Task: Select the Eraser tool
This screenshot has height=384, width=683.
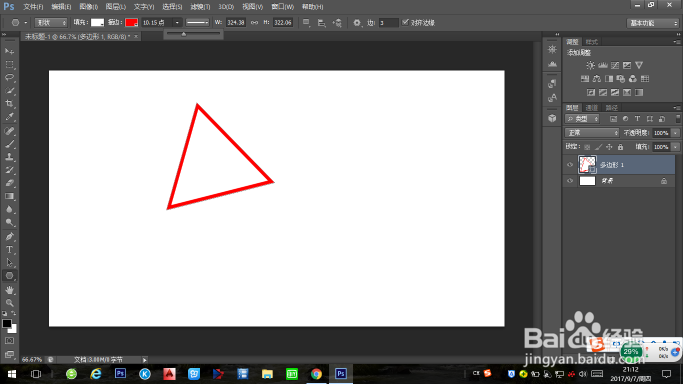Action: pos(9,183)
